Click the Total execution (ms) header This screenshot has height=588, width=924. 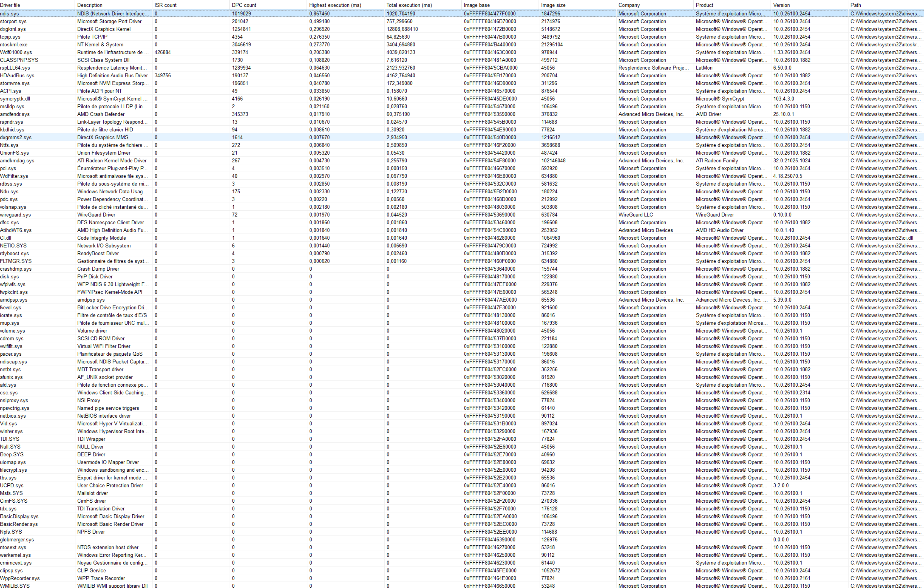pyautogui.click(x=409, y=5)
